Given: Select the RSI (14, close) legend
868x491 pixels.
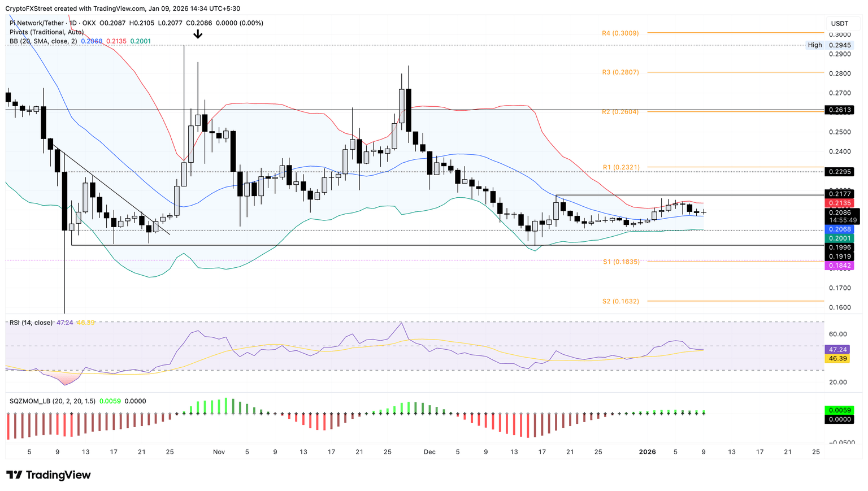Looking at the screenshot, I should click(31, 323).
